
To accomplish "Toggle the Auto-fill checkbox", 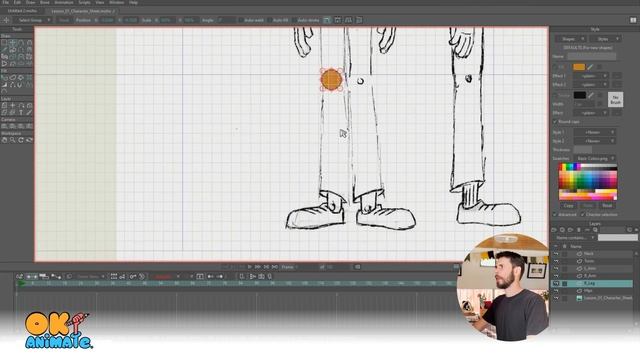I will (269, 20).
